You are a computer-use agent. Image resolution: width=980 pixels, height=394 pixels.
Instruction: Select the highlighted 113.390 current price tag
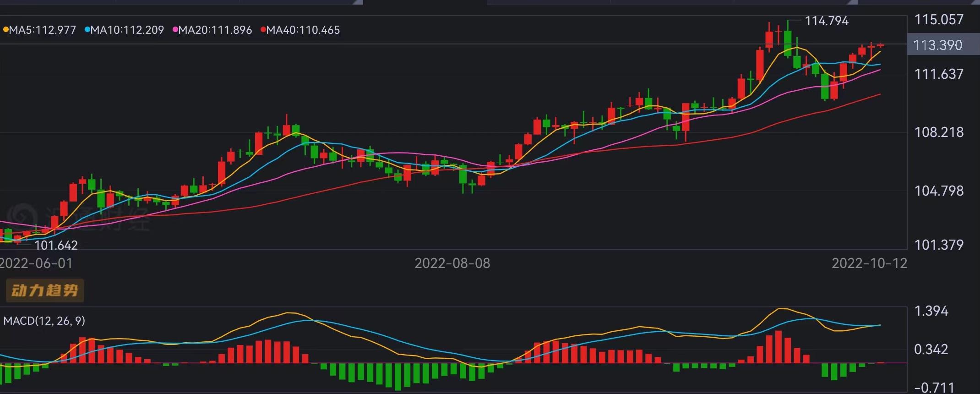click(937, 45)
